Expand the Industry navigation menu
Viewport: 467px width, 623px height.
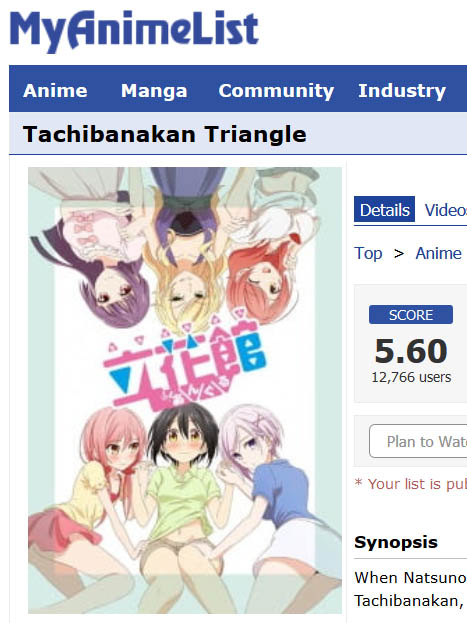pos(402,91)
